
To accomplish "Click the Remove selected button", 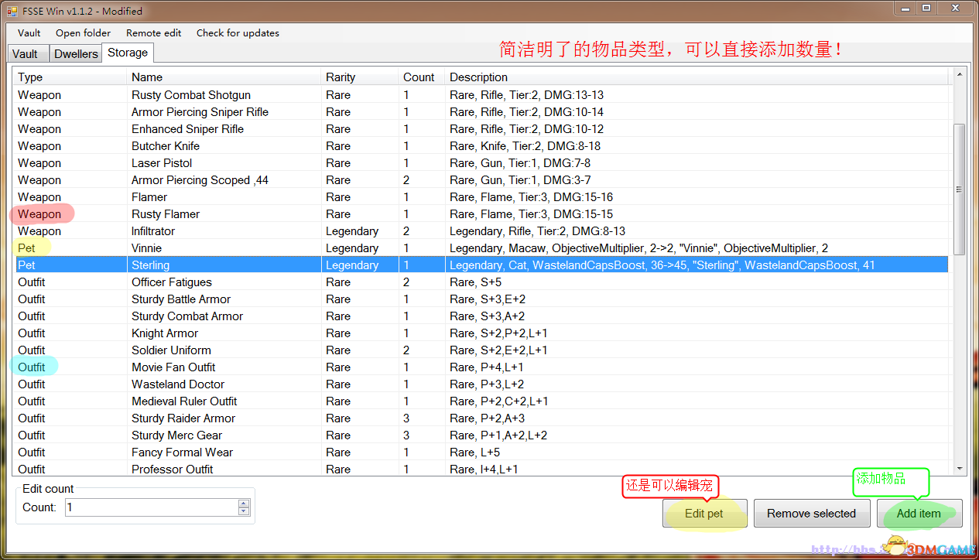I will (x=811, y=514).
